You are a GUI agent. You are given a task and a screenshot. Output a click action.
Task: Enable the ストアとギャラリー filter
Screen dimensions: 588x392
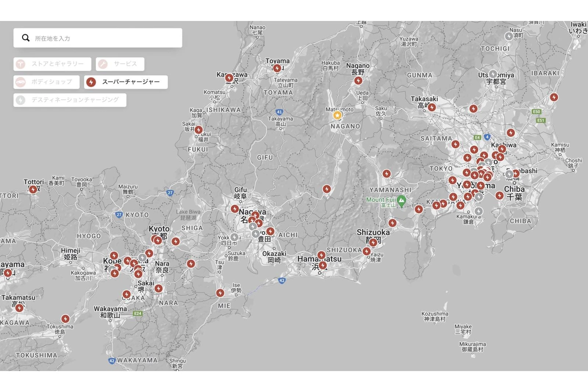(53, 64)
